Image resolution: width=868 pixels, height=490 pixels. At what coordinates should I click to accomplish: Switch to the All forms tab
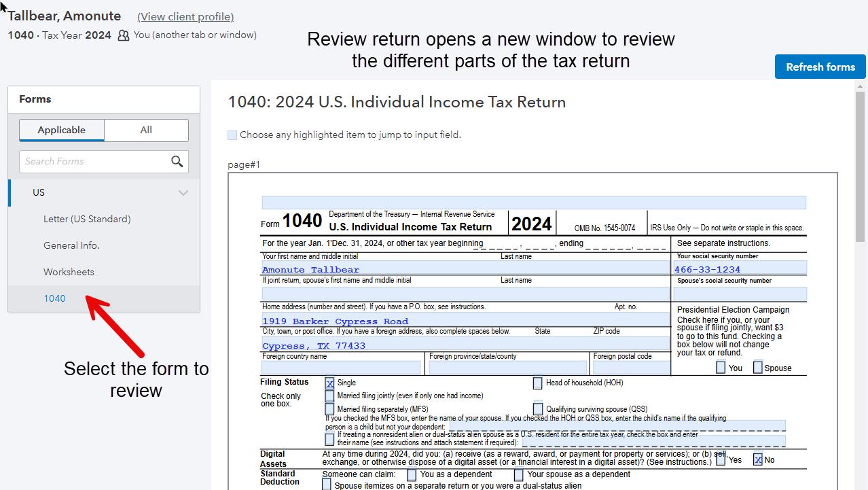click(146, 130)
